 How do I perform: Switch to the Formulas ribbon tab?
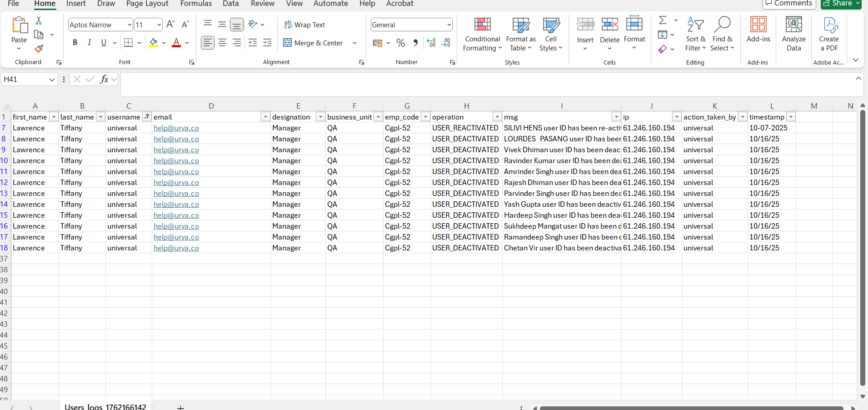tap(196, 4)
